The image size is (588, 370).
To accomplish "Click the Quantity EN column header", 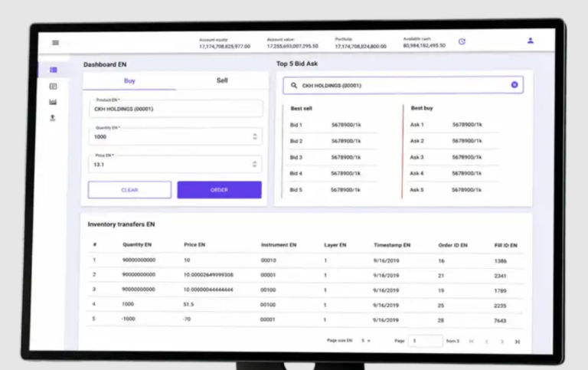I will click(137, 244).
